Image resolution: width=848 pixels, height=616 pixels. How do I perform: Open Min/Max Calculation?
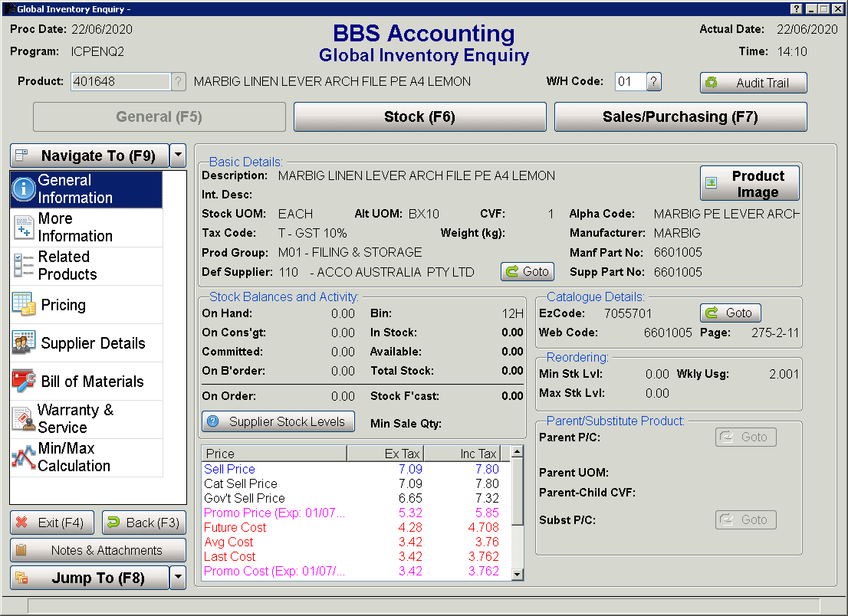point(86,457)
